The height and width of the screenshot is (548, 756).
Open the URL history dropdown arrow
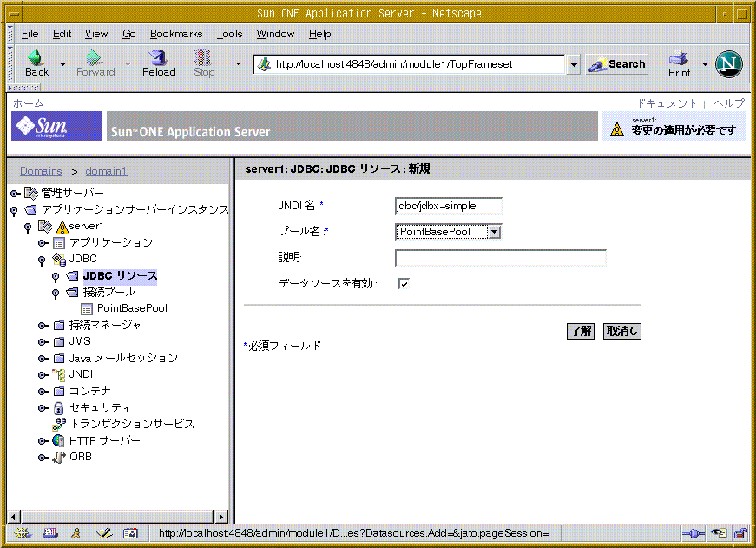tap(573, 64)
